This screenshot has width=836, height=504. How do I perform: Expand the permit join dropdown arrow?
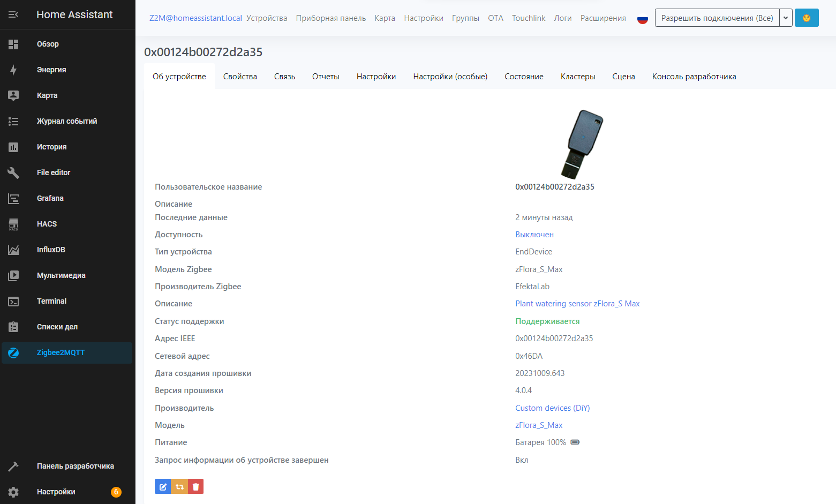coord(786,18)
